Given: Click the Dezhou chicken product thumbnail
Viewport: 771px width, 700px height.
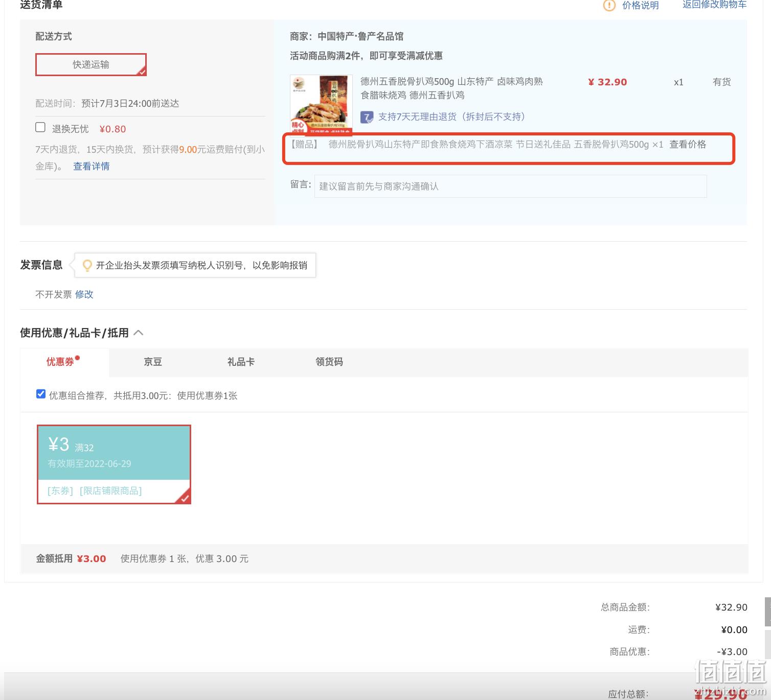Looking at the screenshot, I should tap(321, 105).
